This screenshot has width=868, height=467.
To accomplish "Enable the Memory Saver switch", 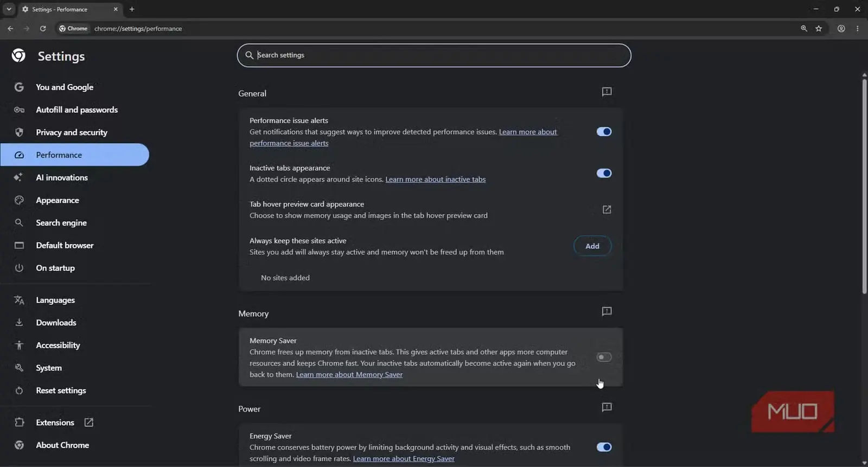I will 604,357.
